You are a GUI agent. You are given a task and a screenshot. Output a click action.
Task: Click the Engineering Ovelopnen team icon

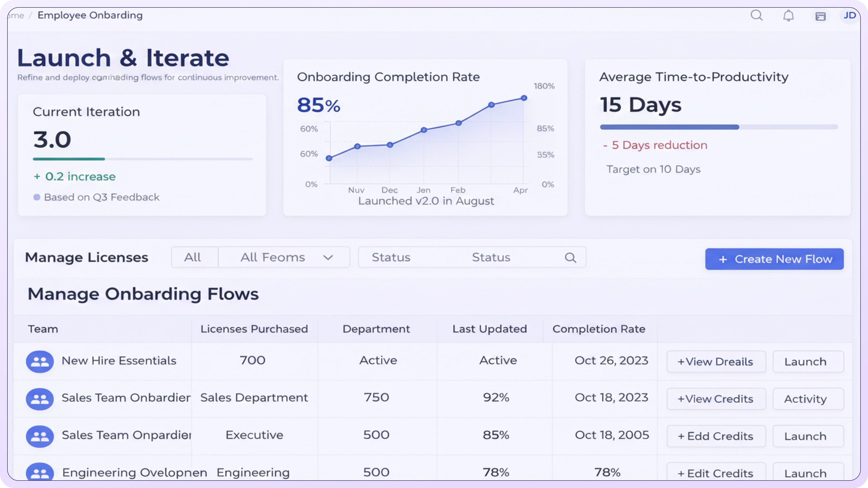click(x=39, y=473)
